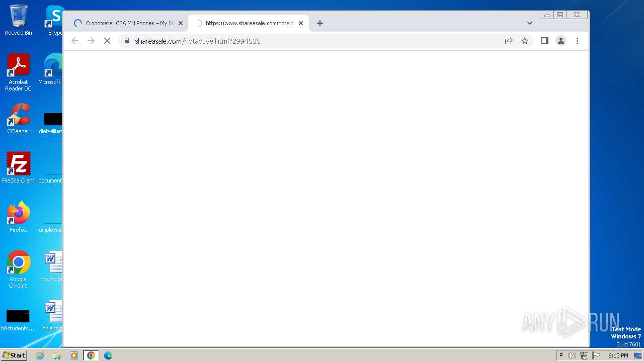Select the Chrome taskbar button
Screen dimensions: 644x362
pyautogui.click(x=91, y=355)
